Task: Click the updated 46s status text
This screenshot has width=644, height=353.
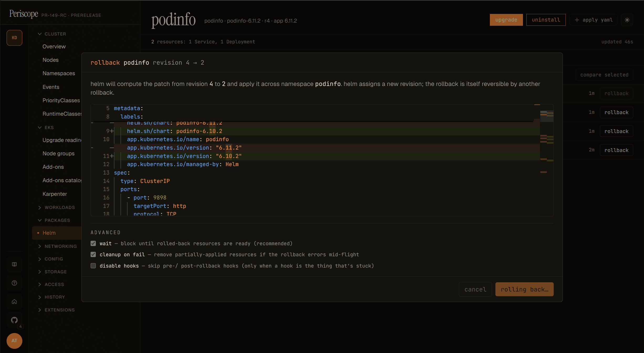Action: 617,42
